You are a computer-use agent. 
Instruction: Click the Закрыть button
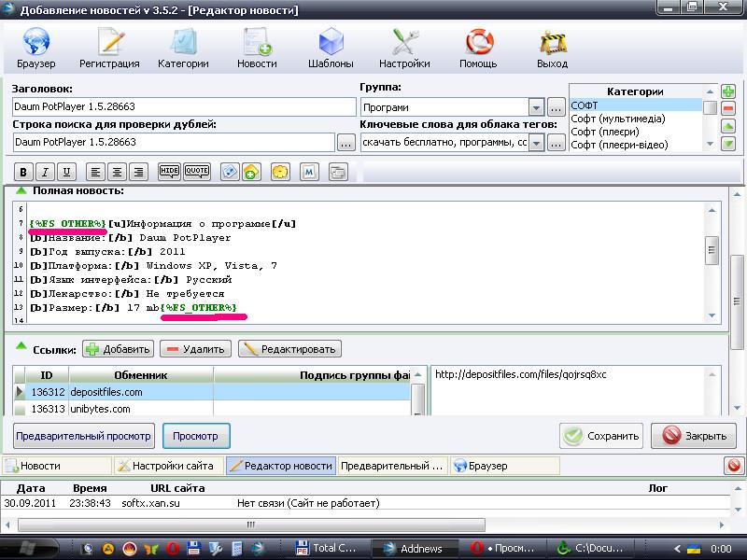[696, 436]
